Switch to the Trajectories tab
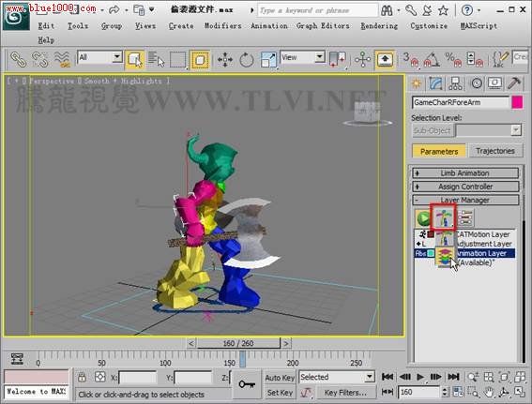 click(495, 151)
